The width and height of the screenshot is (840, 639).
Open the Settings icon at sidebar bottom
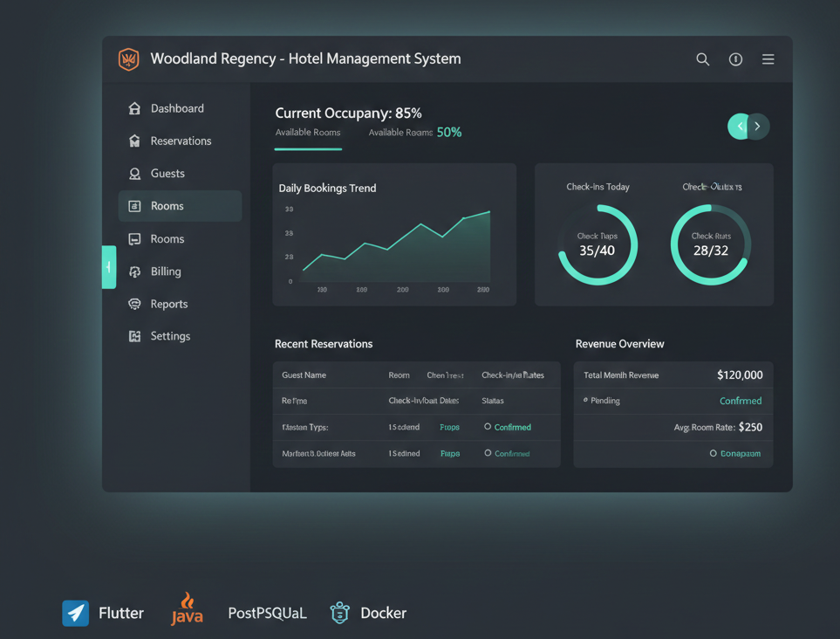pos(136,336)
